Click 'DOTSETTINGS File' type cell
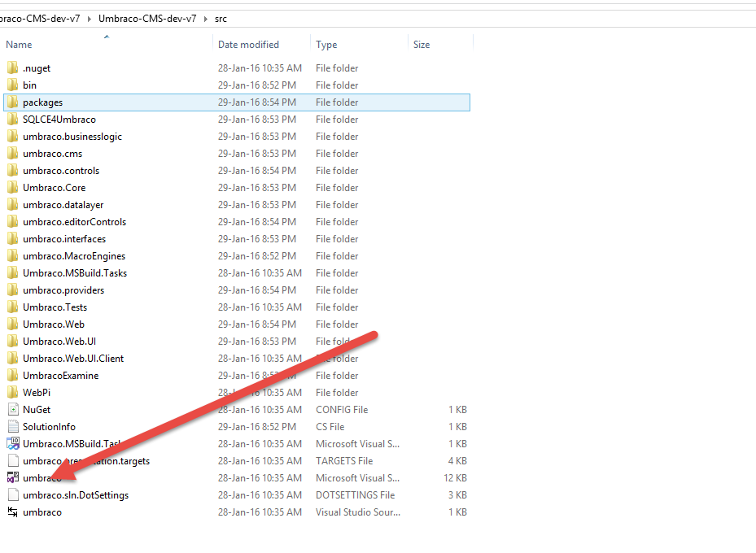756x553 pixels. [x=356, y=495]
